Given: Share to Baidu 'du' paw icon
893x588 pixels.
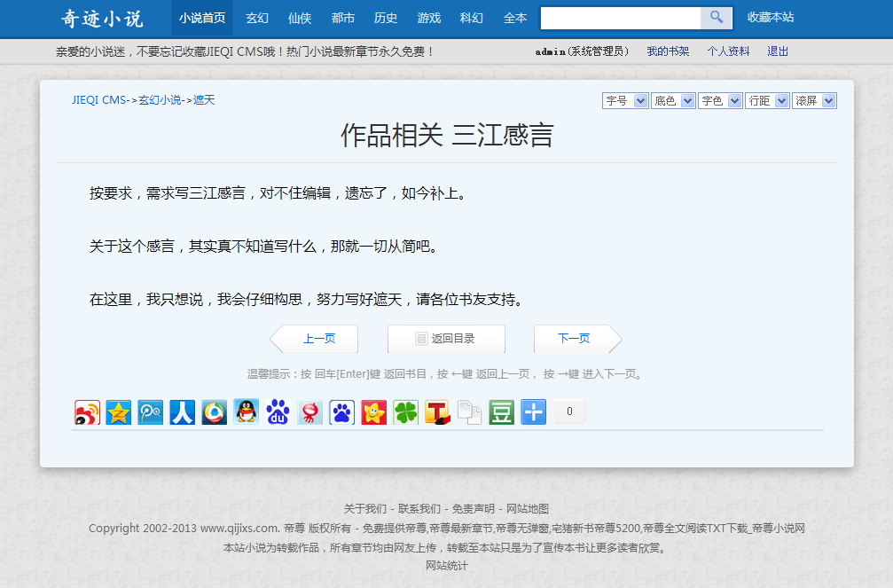Looking at the screenshot, I should [x=278, y=412].
